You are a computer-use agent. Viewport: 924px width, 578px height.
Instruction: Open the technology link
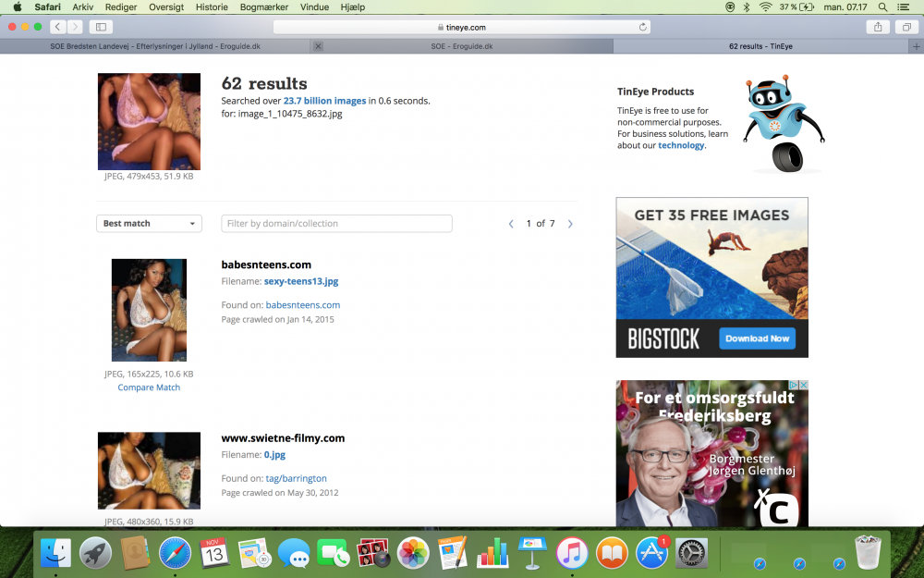point(681,145)
